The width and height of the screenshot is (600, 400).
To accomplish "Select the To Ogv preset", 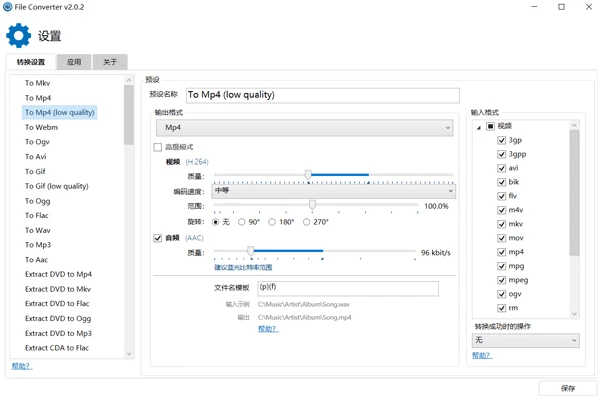I will (x=37, y=142).
